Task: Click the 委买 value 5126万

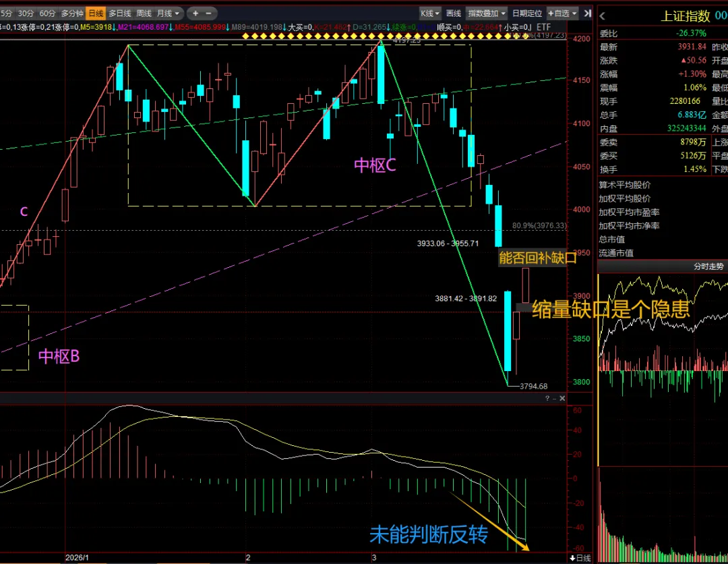Action: pos(693,156)
